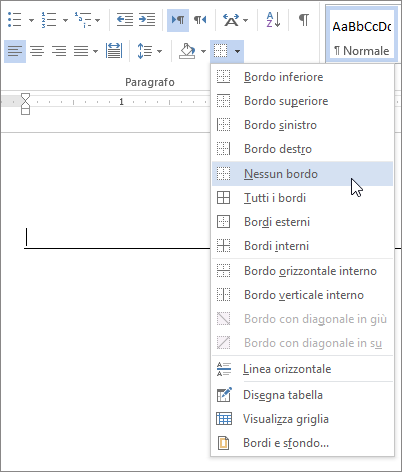The image size is (402, 472).
Task: Decrease paragraph indent
Action: (125, 20)
